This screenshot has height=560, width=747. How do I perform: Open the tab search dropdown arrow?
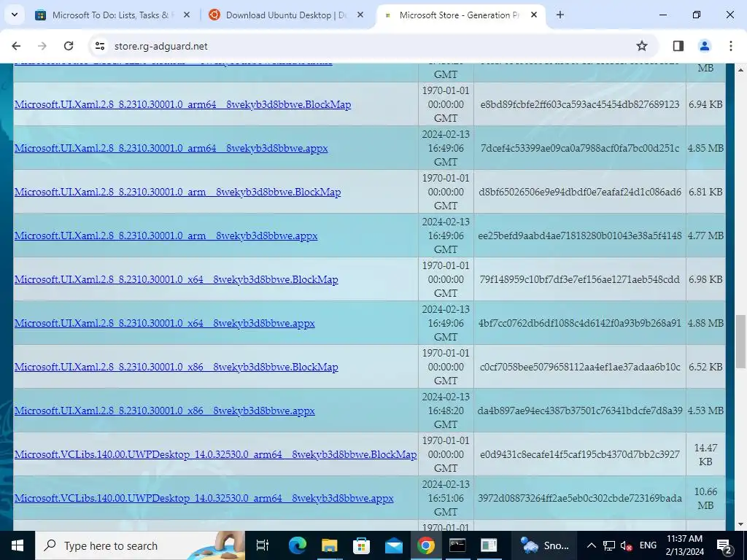pos(15,15)
